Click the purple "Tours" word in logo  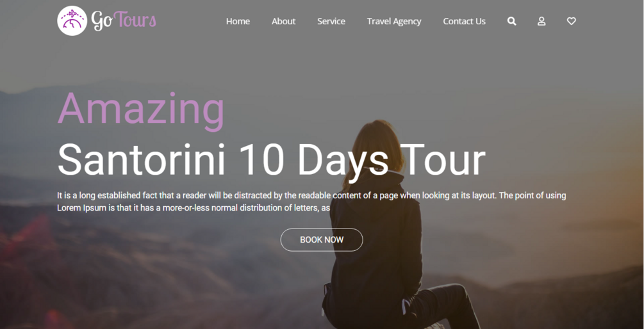tap(135, 20)
